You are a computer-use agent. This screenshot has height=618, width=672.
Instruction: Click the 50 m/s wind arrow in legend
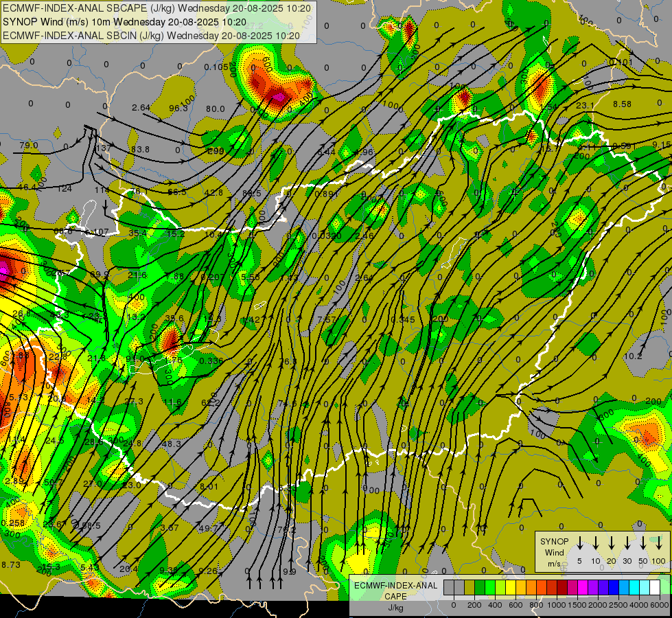(643, 543)
